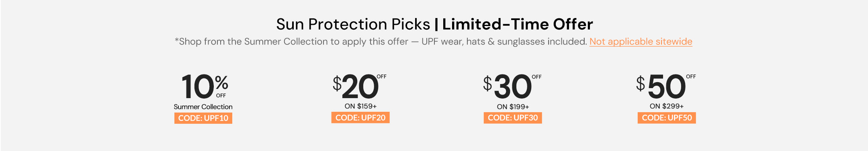
Task: Select the 10% off graphic
Action: pos(205,86)
